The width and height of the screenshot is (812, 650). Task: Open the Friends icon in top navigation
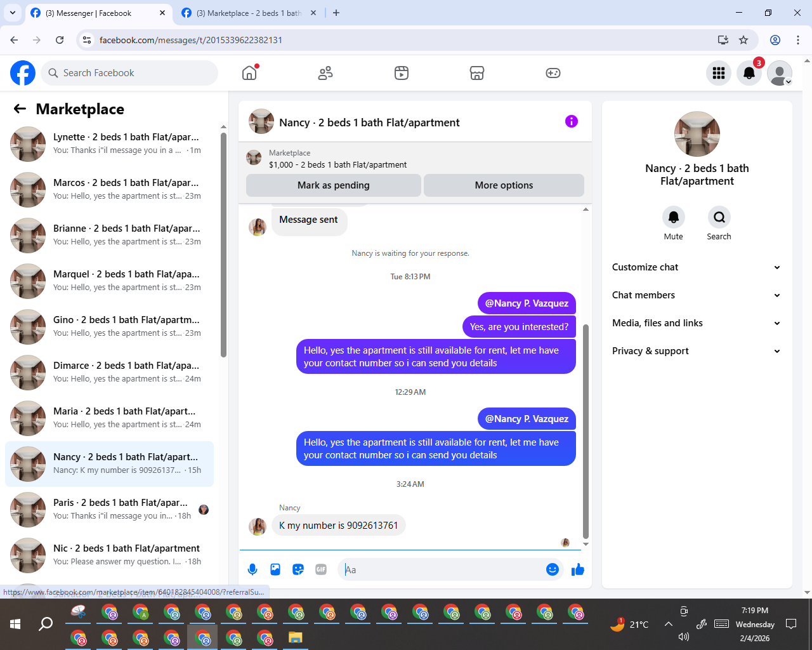[x=325, y=73]
